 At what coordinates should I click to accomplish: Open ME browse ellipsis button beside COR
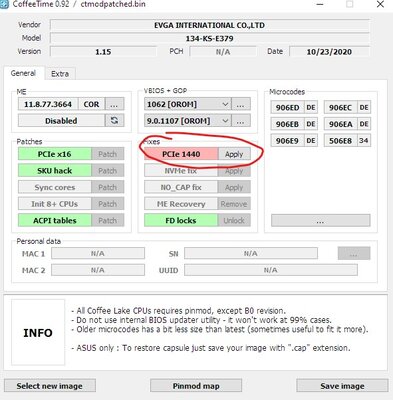click(x=114, y=104)
